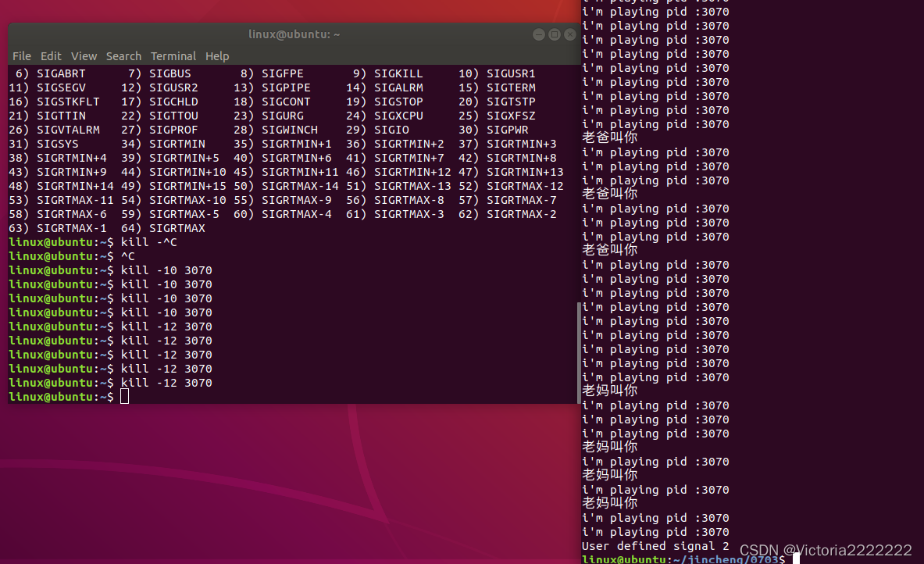Open the Terminal menu
Viewport: 924px width, 564px height.
(x=173, y=55)
